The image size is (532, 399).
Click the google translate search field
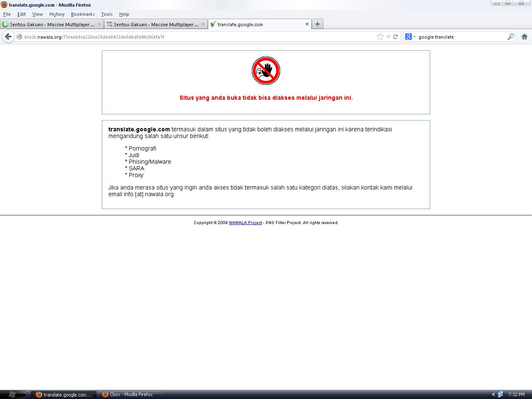[461, 37]
